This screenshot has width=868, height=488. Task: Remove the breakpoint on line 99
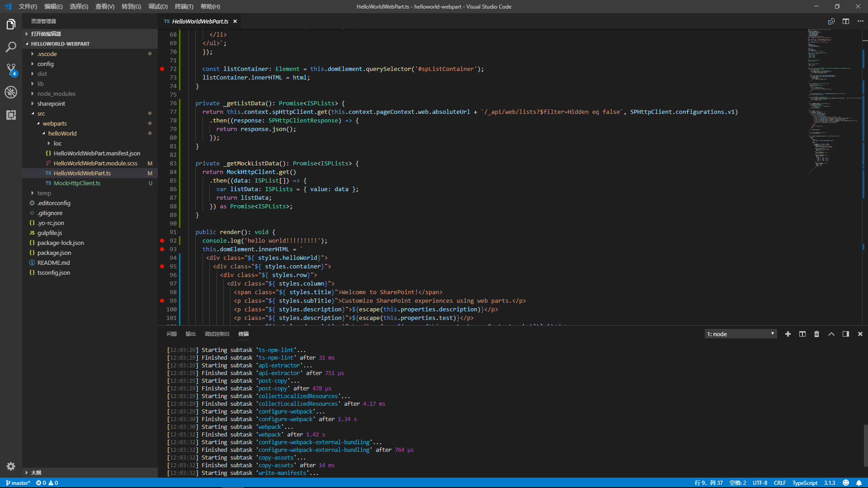click(162, 301)
